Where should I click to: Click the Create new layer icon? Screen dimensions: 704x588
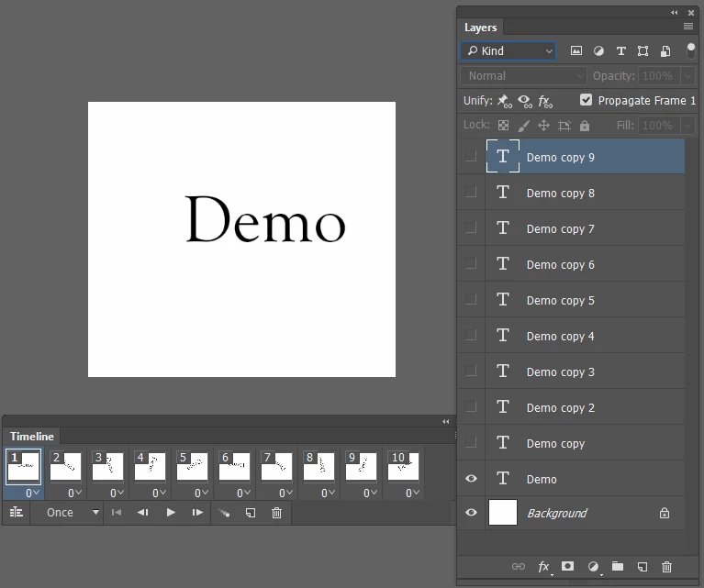click(643, 567)
